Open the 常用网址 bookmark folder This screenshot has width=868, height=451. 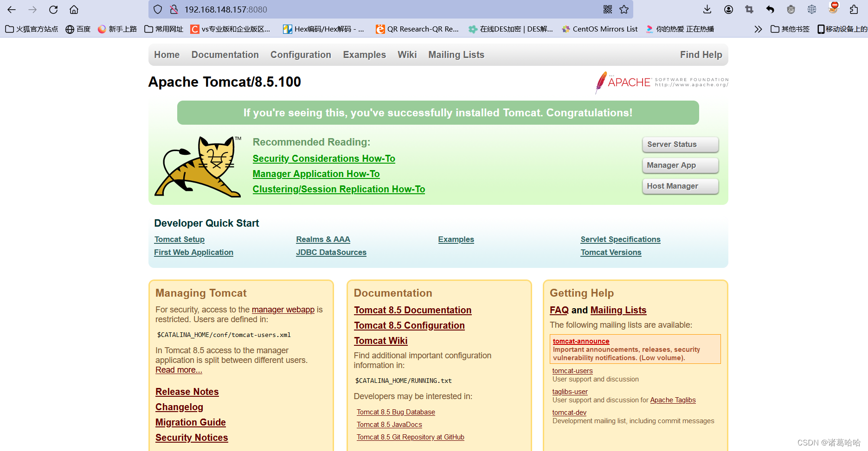click(x=164, y=29)
